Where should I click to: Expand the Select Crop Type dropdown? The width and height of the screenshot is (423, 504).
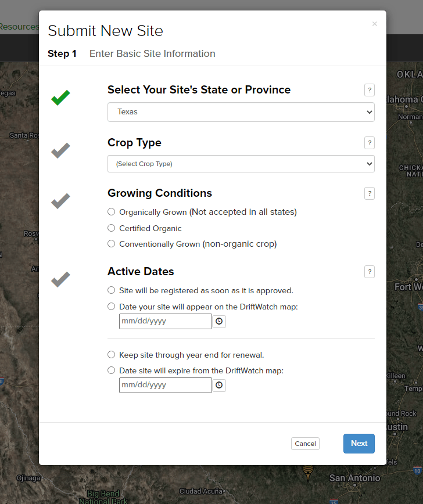[x=241, y=164]
